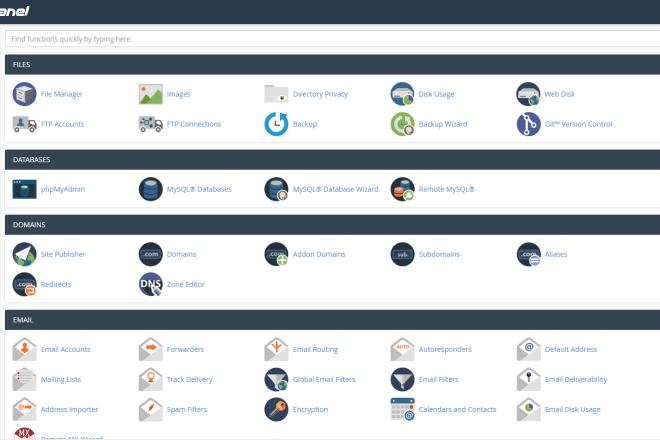The height and width of the screenshot is (440, 660).
Task: Follow the Backup Wizard text link
Action: point(443,124)
